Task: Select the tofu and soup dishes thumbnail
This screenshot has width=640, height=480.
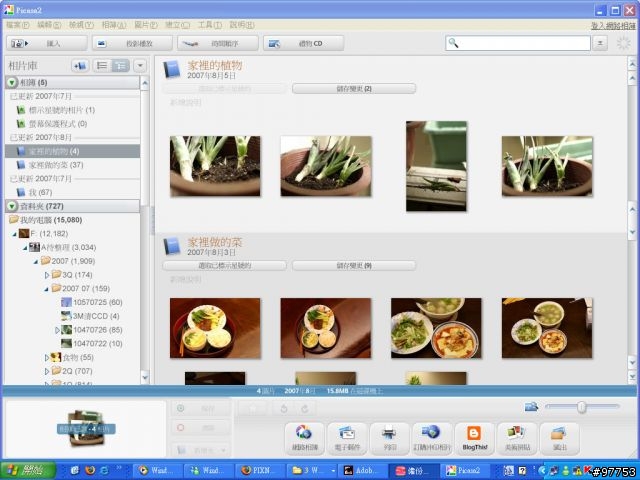Action: pyautogui.click(x=436, y=328)
